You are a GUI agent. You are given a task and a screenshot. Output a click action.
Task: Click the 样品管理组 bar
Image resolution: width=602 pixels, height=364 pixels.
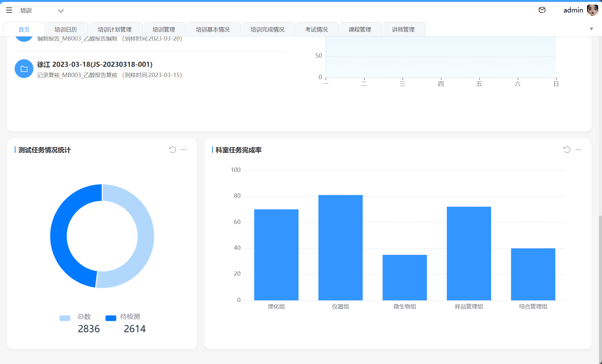[469, 254]
